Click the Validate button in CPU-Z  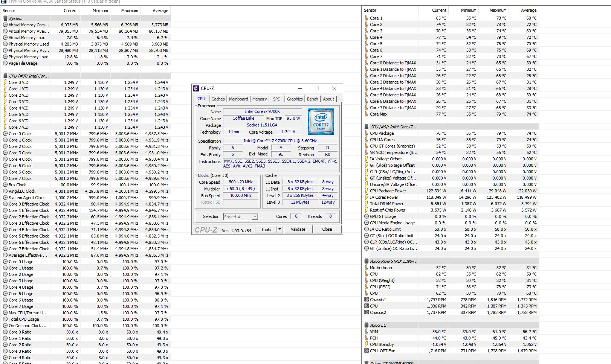coord(298,229)
